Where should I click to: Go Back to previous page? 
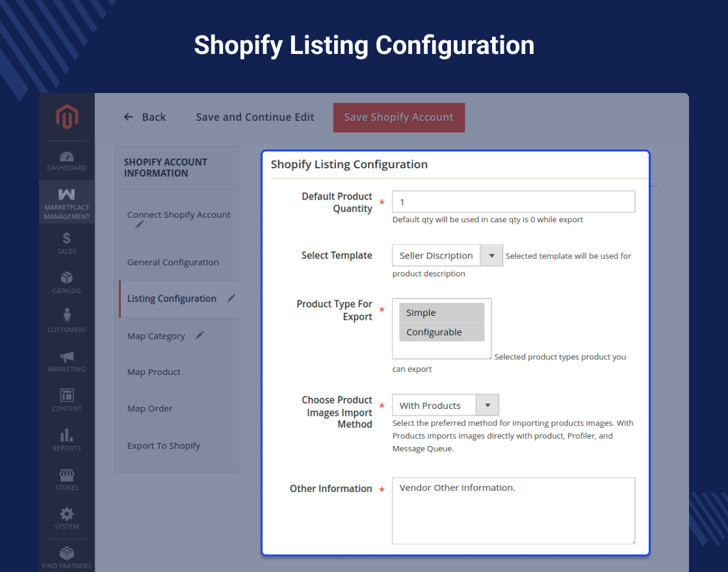(x=145, y=117)
